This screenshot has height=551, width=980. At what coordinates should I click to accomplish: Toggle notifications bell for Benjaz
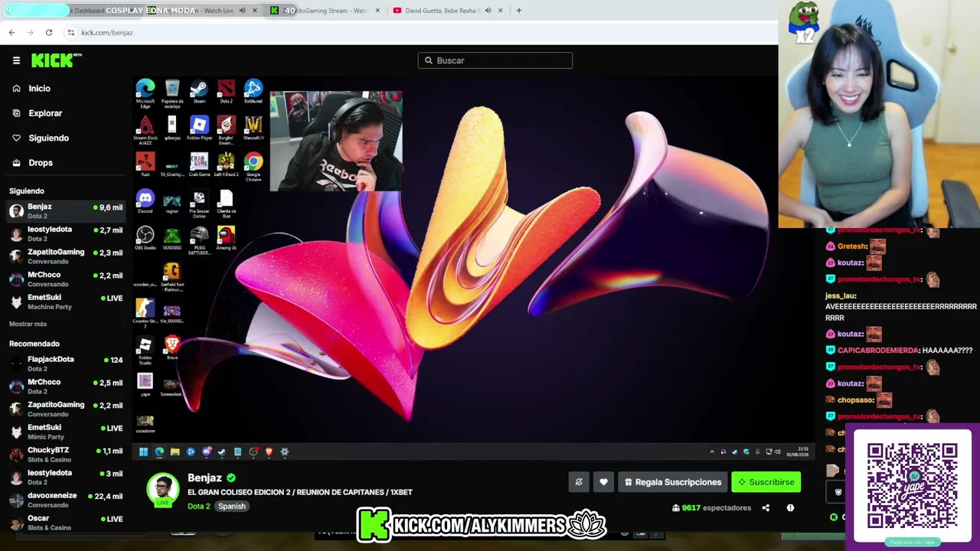[x=579, y=482]
